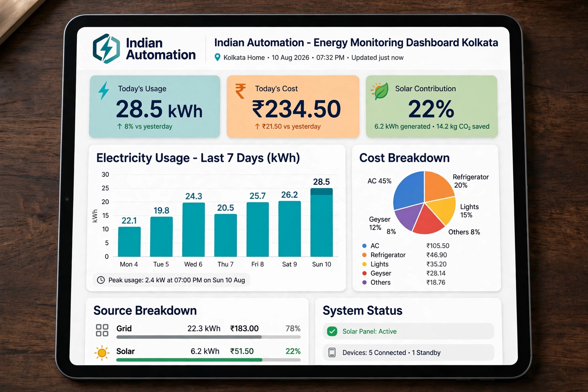This screenshot has height=392, width=588.
Task: Select the Wed 6 usage bar
Action: (194, 230)
